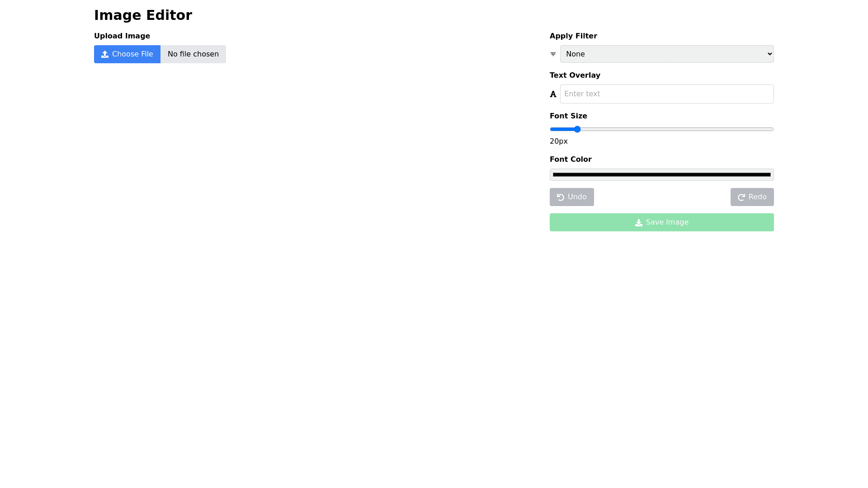Click the No file chosen label
This screenshot has height=488, width=868.
193,54
